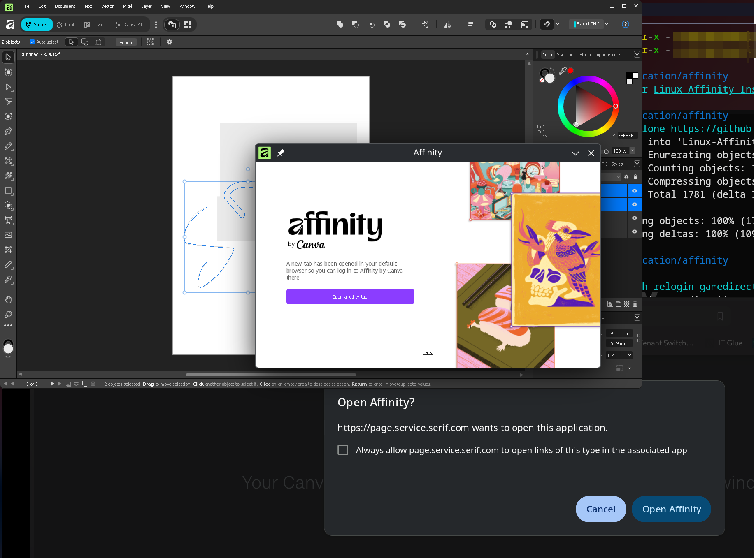Click the black and white reset swatch

click(632, 78)
